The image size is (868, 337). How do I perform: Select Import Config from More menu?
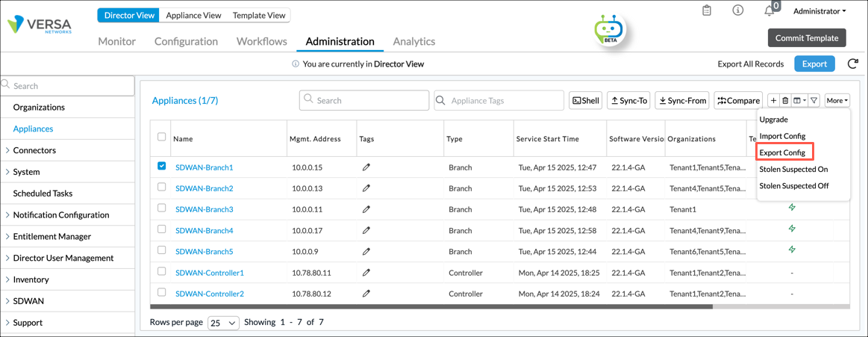(782, 136)
